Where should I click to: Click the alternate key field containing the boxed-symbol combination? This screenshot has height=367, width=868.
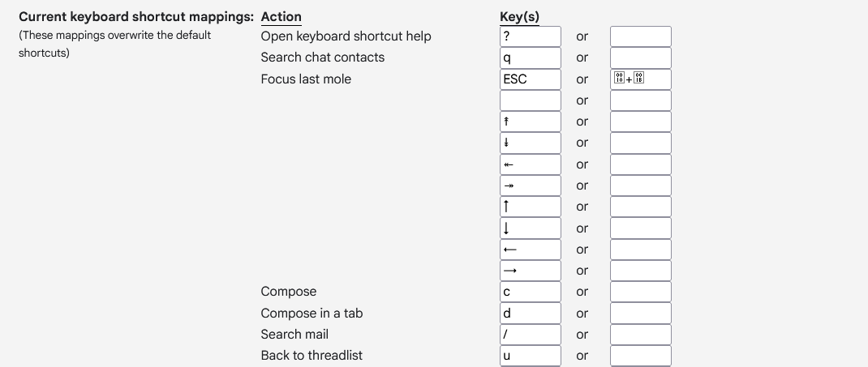click(x=640, y=79)
